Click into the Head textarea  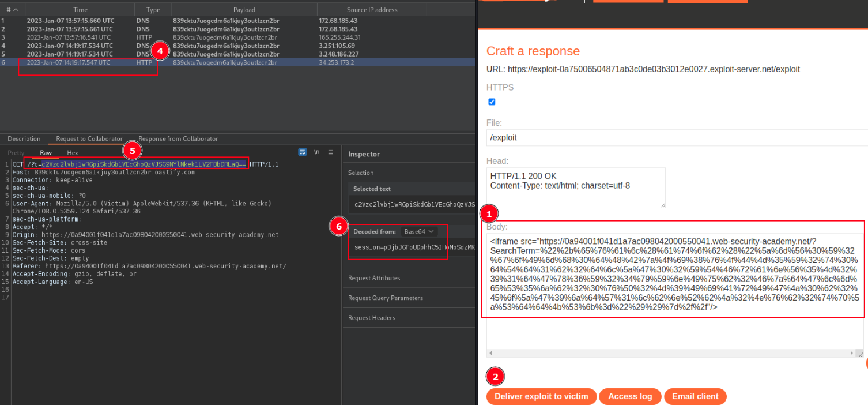576,187
